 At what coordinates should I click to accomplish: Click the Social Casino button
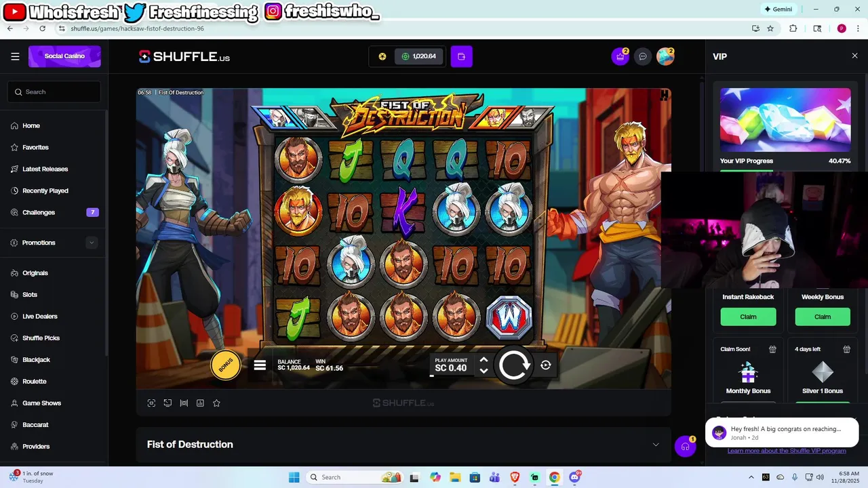click(x=64, y=56)
